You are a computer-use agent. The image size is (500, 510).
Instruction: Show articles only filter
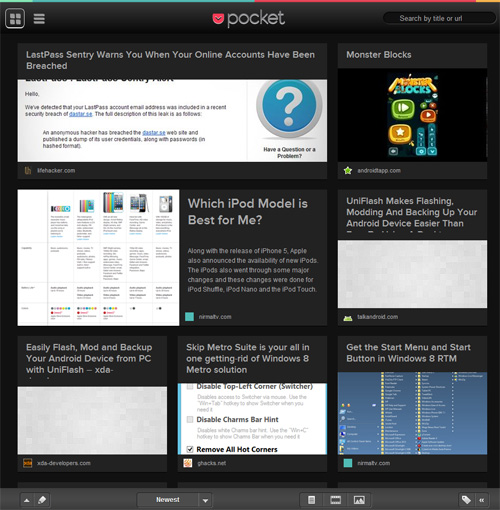tap(311, 500)
